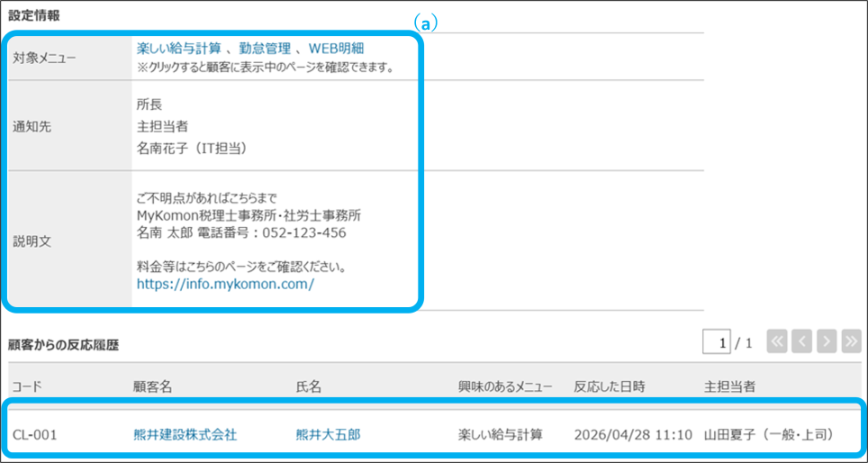Click the 氏名 column header
The height and width of the screenshot is (463, 868).
coord(309,387)
